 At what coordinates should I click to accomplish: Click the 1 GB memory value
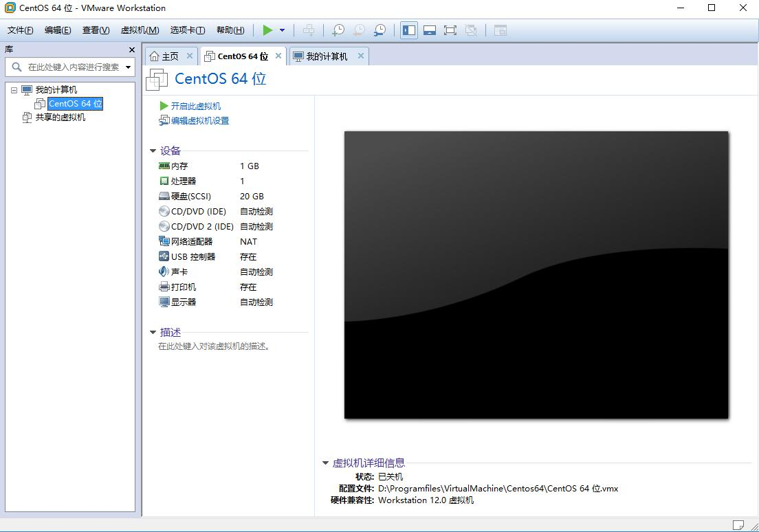pos(250,166)
